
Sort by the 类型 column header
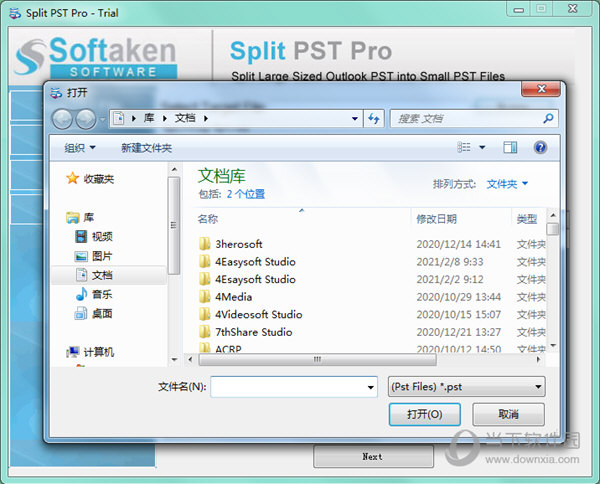(528, 219)
